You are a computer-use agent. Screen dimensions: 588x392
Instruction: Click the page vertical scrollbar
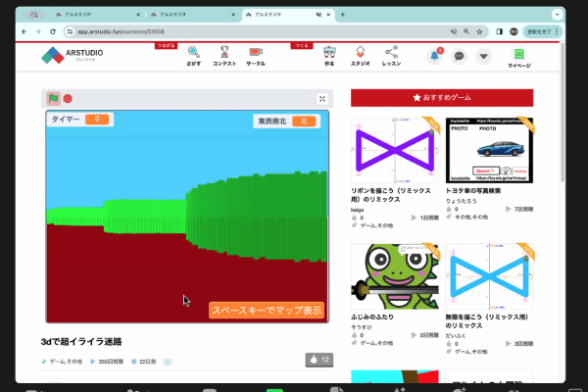tap(563, 113)
